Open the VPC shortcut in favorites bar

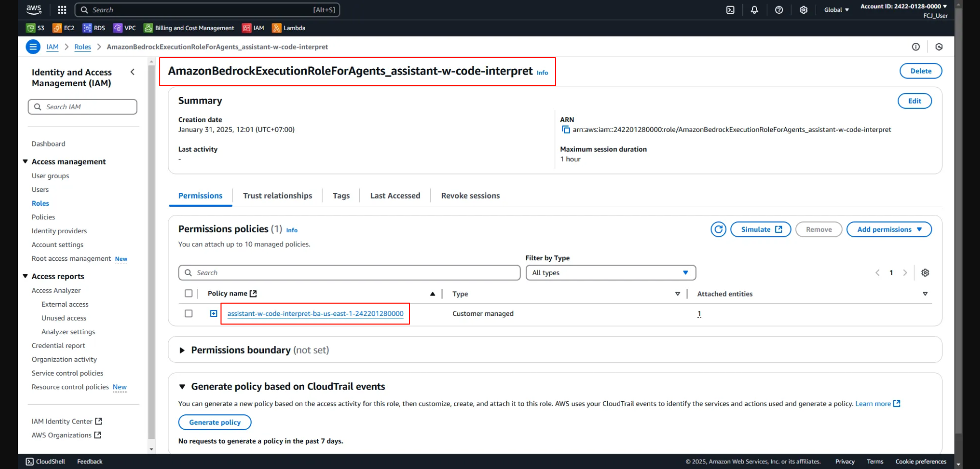[125, 28]
